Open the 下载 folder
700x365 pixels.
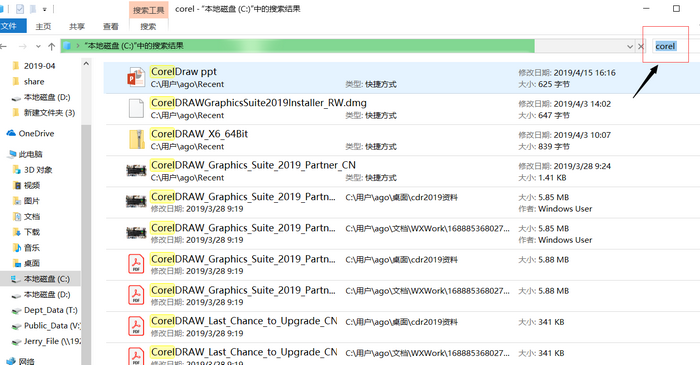click(32, 232)
